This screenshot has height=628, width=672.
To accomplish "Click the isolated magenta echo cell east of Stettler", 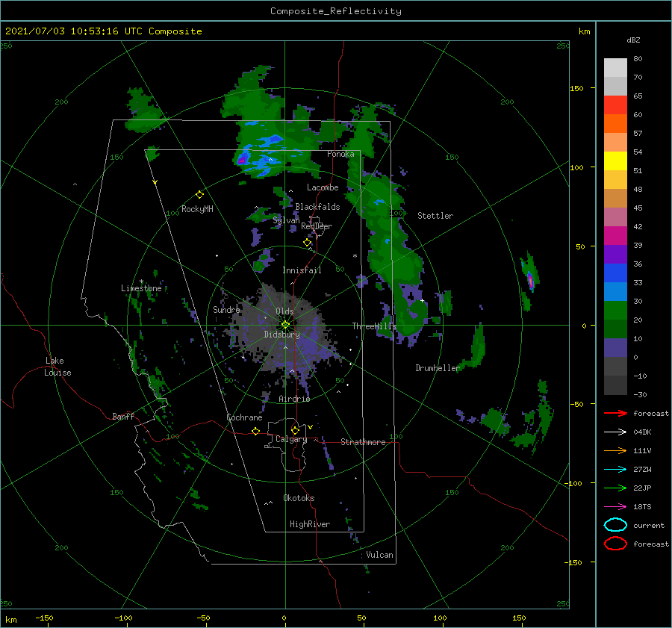I will point(530,280).
